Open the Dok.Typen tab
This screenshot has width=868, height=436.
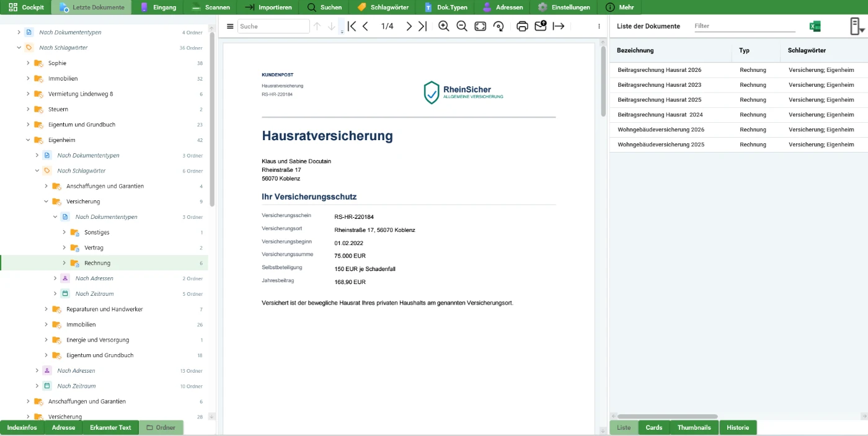coord(446,7)
